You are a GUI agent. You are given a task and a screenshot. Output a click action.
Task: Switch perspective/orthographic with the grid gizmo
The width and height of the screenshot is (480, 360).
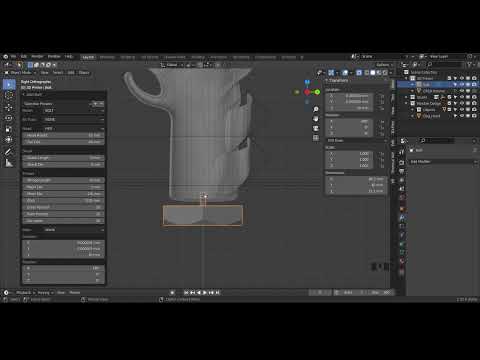pos(316,138)
